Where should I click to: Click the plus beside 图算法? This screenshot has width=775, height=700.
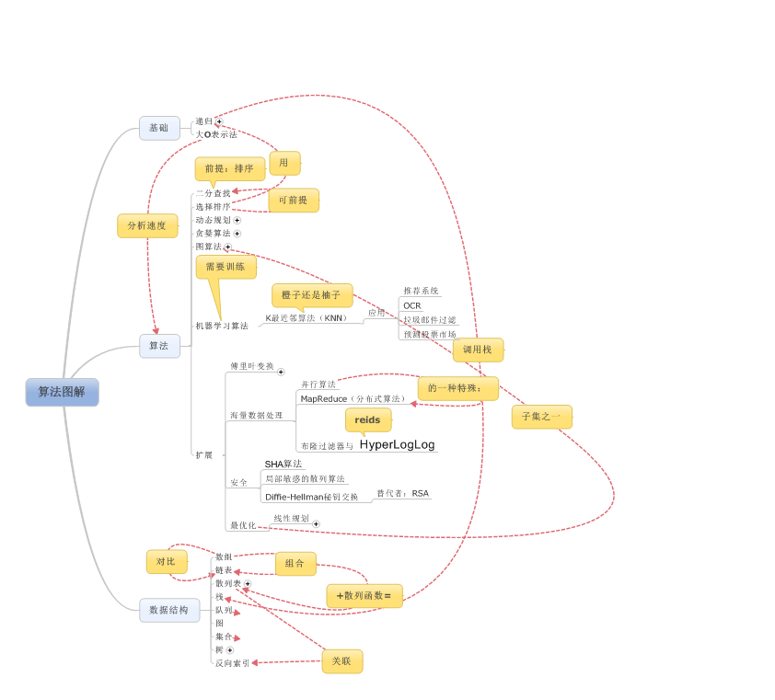tap(227, 247)
